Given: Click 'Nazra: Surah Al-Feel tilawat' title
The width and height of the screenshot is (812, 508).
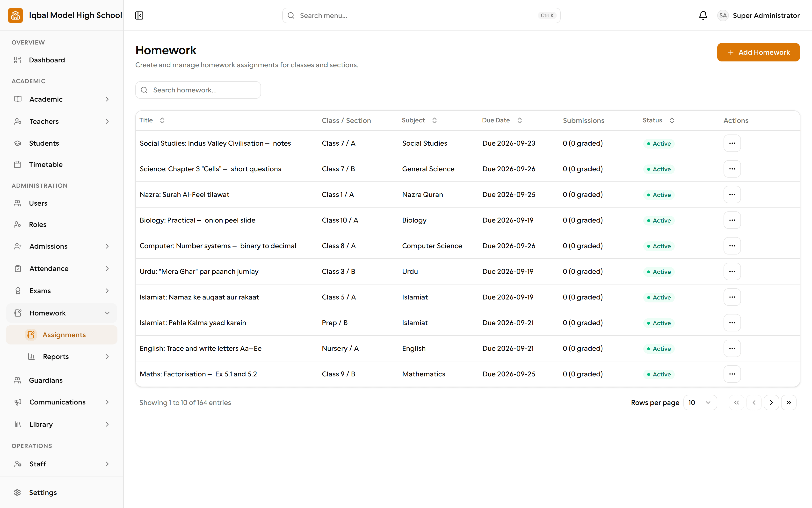Looking at the screenshot, I should click(x=184, y=195).
